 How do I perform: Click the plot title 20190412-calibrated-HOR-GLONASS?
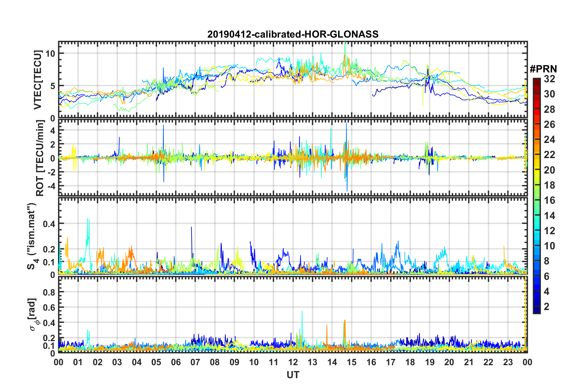293,34
